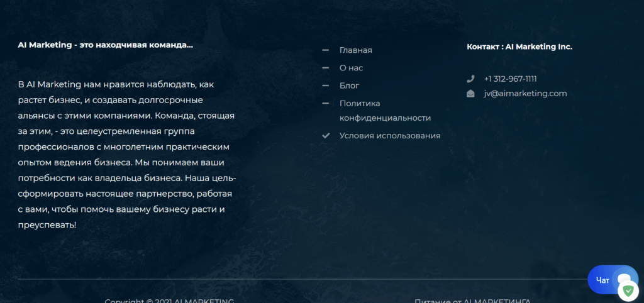The image size is (644, 303).
Task: Click the phone handset icon
Action: tap(470, 79)
